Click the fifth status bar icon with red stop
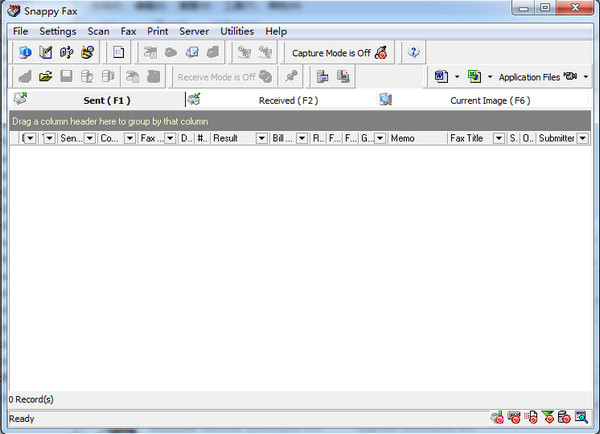Viewport: 600px width, 434px height. (x=564, y=418)
